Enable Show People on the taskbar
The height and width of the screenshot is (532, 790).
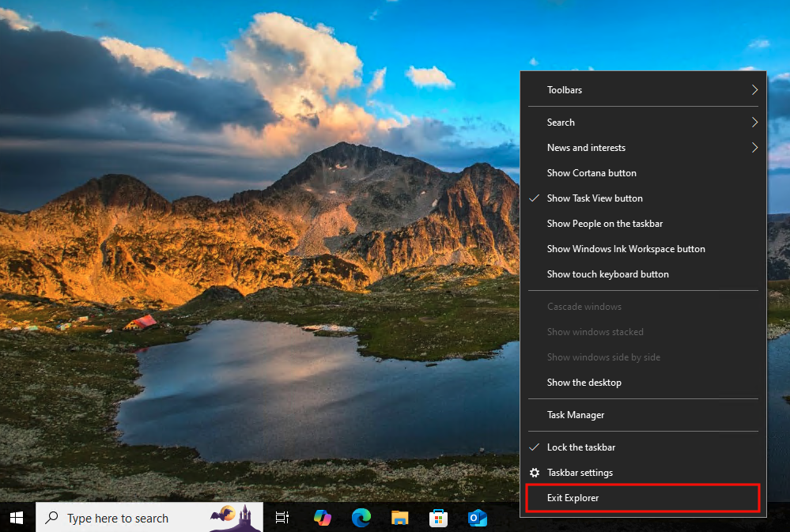(x=605, y=223)
